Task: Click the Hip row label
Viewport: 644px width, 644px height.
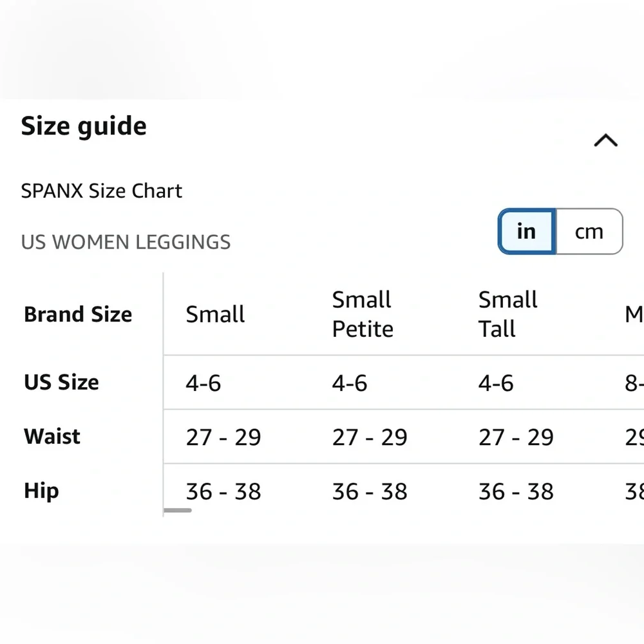Action: coord(41,491)
